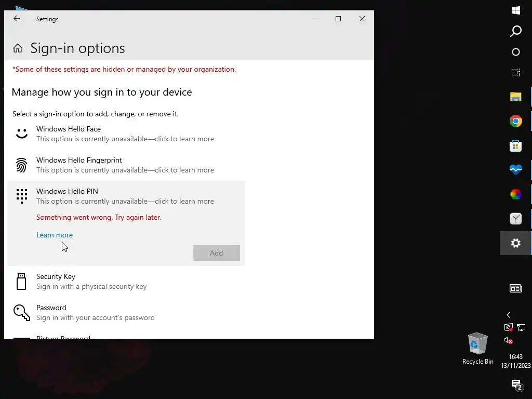Viewport: 532px width, 399px height.
Task: Select the Settings gear on taskbar
Action: tap(516, 243)
